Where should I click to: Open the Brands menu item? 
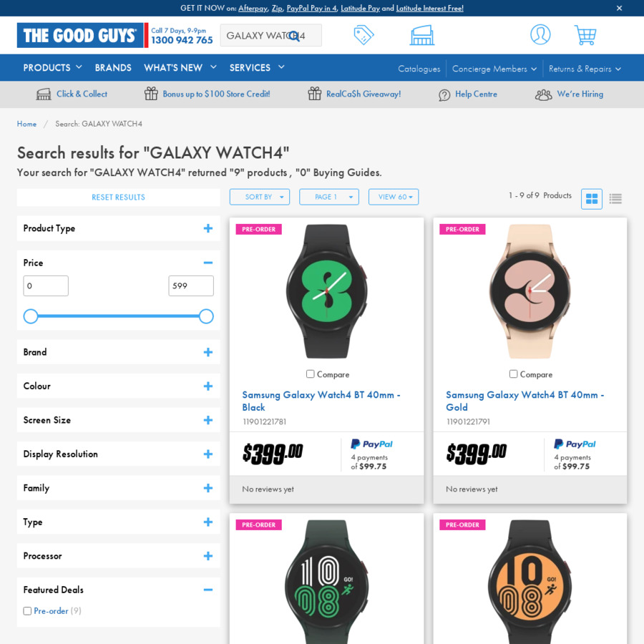tap(113, 67)
